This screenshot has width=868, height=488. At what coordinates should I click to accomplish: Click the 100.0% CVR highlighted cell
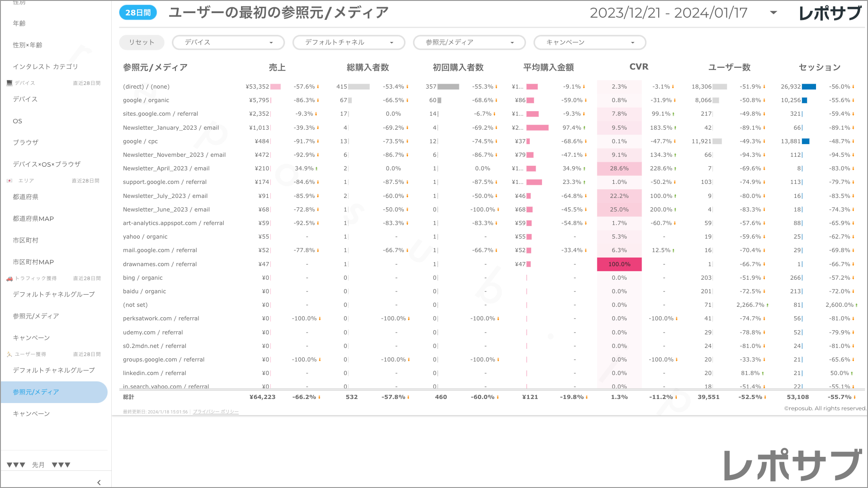click(x=619, y=264)
